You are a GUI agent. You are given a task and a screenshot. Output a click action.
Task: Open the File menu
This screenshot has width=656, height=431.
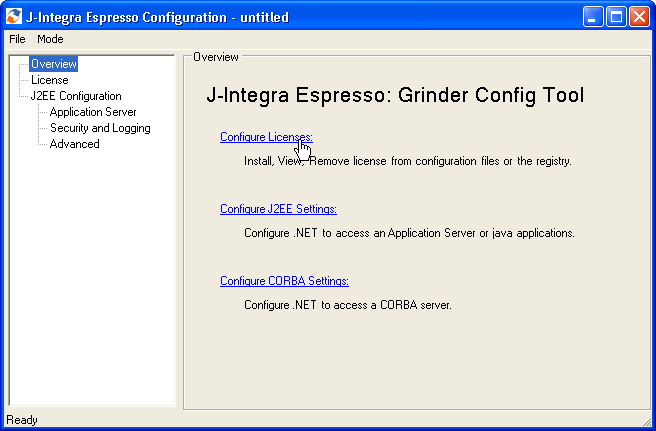pos(17,39)
